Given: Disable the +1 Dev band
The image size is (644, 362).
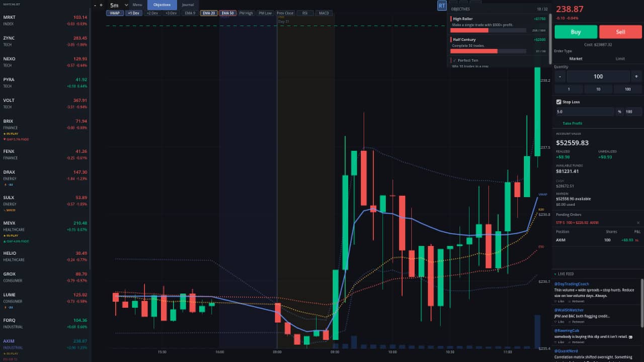Looking at the screenshot, I should 134,13.
